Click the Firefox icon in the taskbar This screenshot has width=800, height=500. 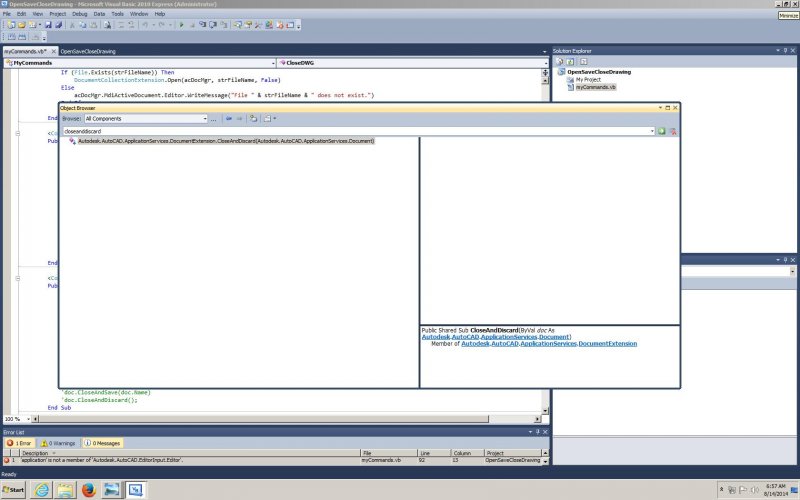point(88,490)
